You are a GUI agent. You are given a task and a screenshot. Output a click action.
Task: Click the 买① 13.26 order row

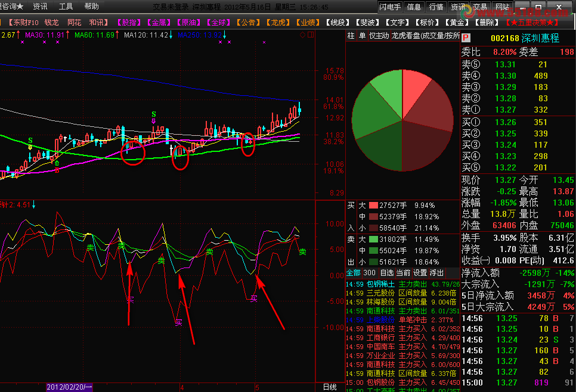[x=518, y=122]
